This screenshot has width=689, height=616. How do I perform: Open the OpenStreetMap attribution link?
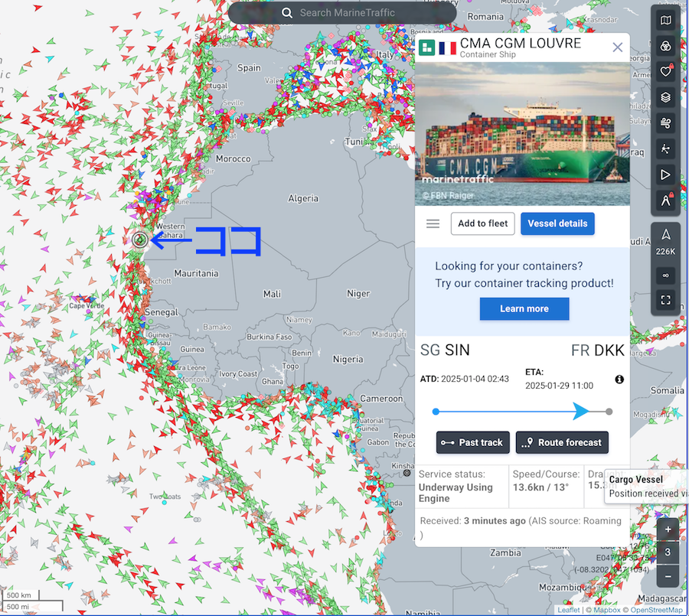pyautogui.click(x=657, y=610)
